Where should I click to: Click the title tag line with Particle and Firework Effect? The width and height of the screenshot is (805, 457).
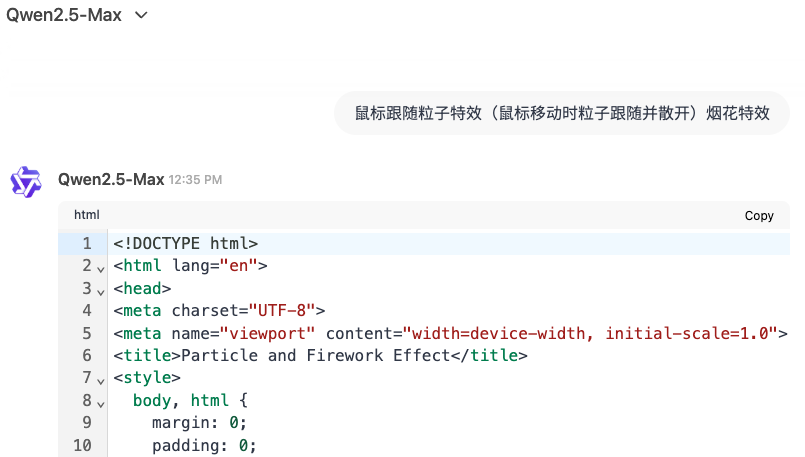tap(320, 355)
